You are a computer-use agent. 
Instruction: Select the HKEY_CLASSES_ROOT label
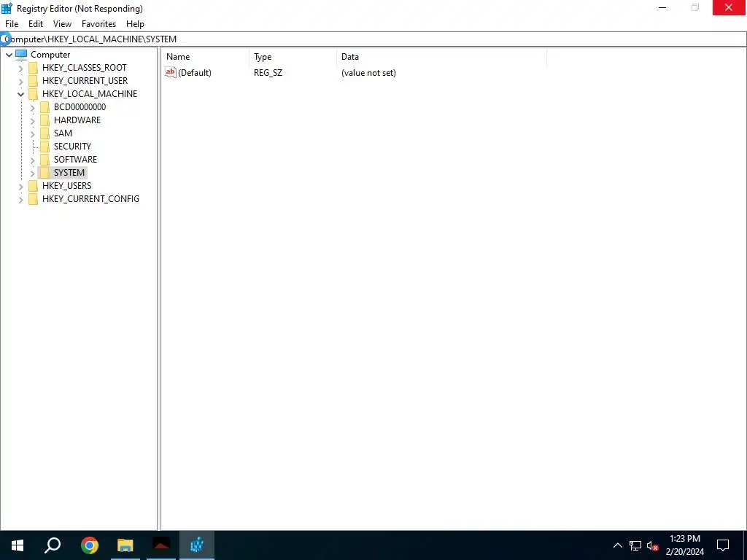pyautogui.click(x=85, y=68)
